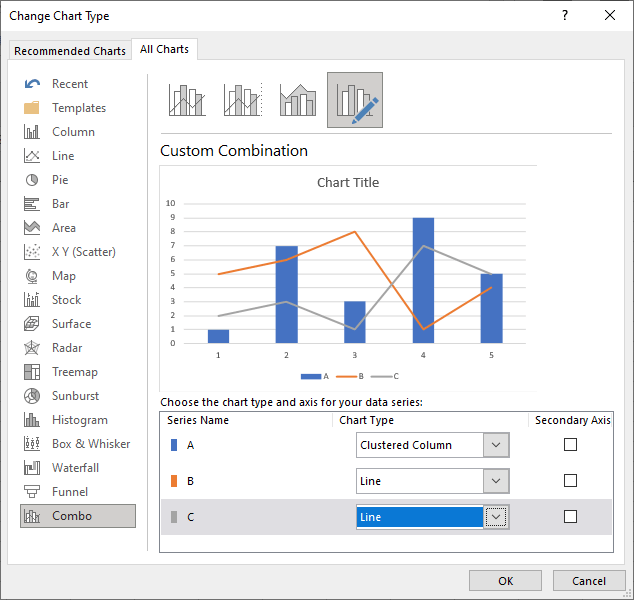Screen dimensions: 634x600
Task: Pick Clustered Column - Line on Secondary Axis subtype
Action: point(243,100)
